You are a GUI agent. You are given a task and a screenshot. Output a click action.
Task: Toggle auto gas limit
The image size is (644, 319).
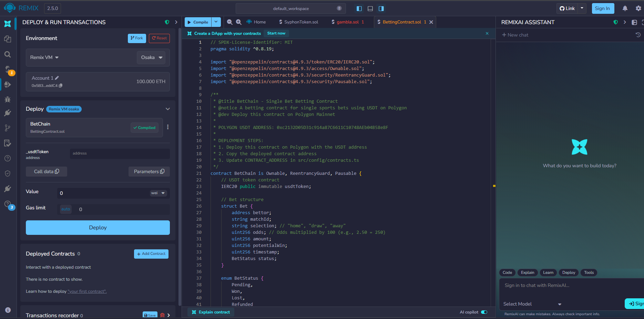click(65, 209)
